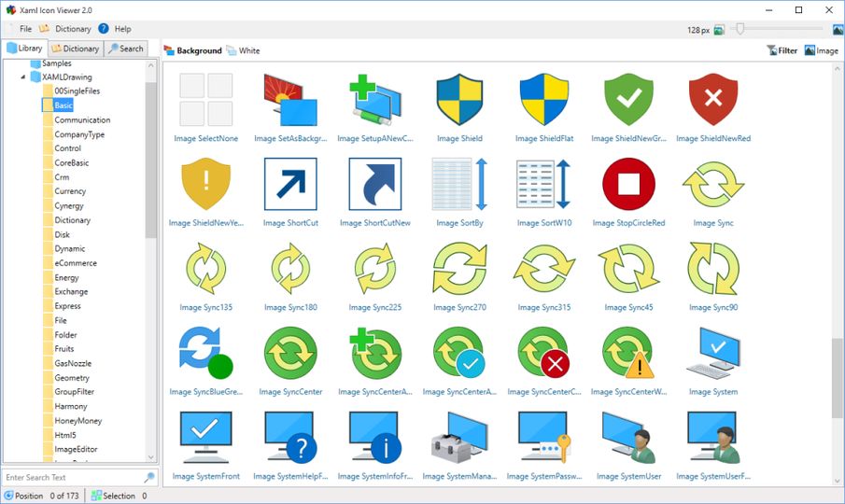
Task: Select the Image ShortCut arrow icon
Action: [290, 184]
